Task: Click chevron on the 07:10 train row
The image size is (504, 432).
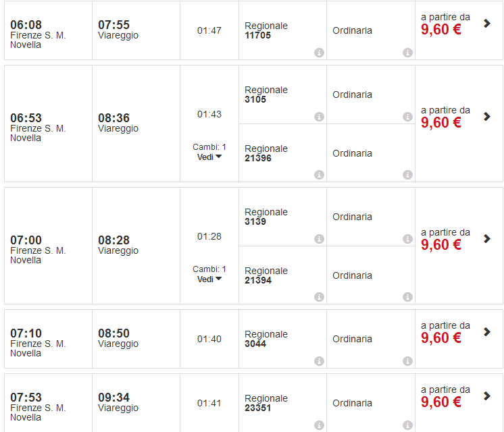Action: (487, 332)
